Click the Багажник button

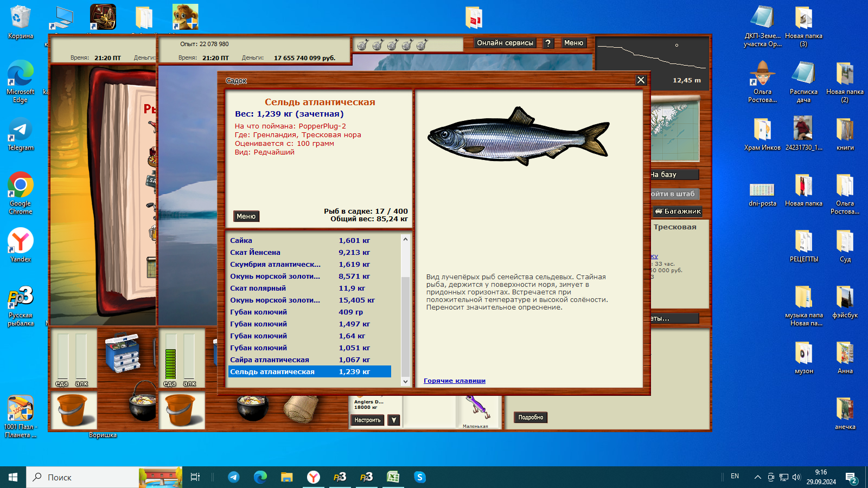pos(678,211)
